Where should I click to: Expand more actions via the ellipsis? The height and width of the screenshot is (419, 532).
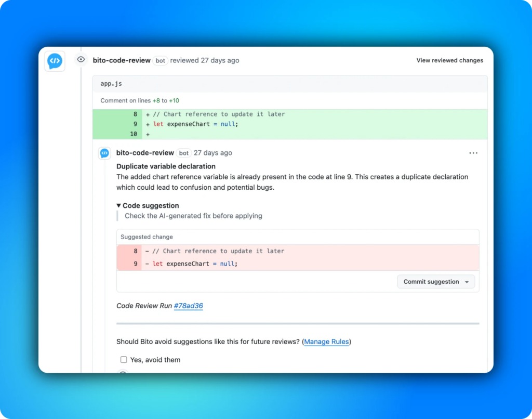click(473, 153)
